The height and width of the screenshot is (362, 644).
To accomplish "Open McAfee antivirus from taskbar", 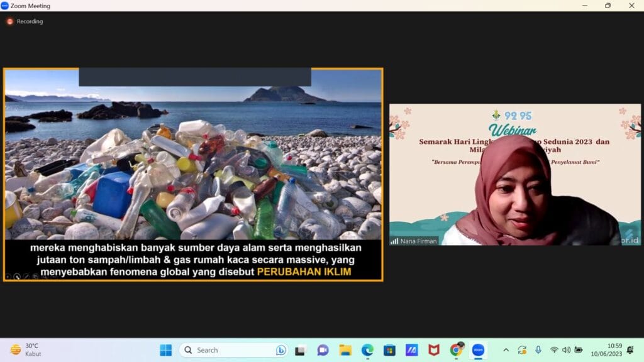I will pyautogui.click(x=434, y=350).
